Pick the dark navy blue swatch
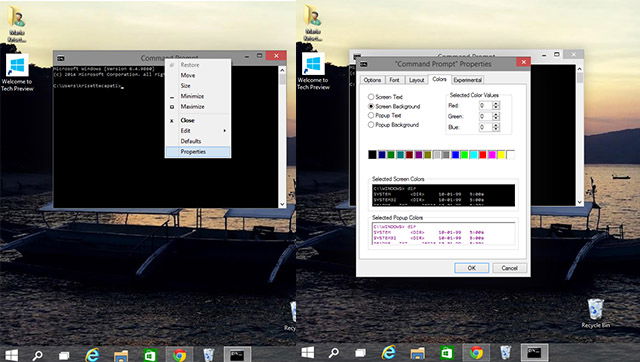The width and height of the screenshot is (640, 362). click(x=382, y=155)
